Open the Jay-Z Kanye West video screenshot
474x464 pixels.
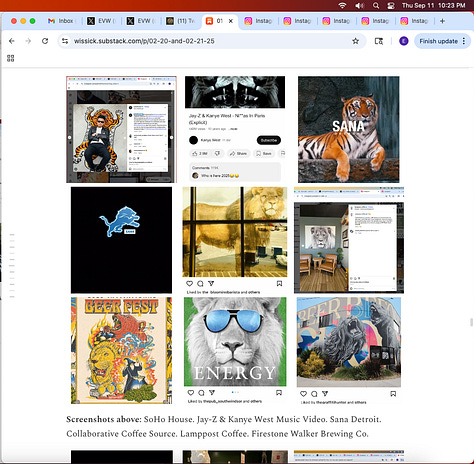(x=235, y=129)
